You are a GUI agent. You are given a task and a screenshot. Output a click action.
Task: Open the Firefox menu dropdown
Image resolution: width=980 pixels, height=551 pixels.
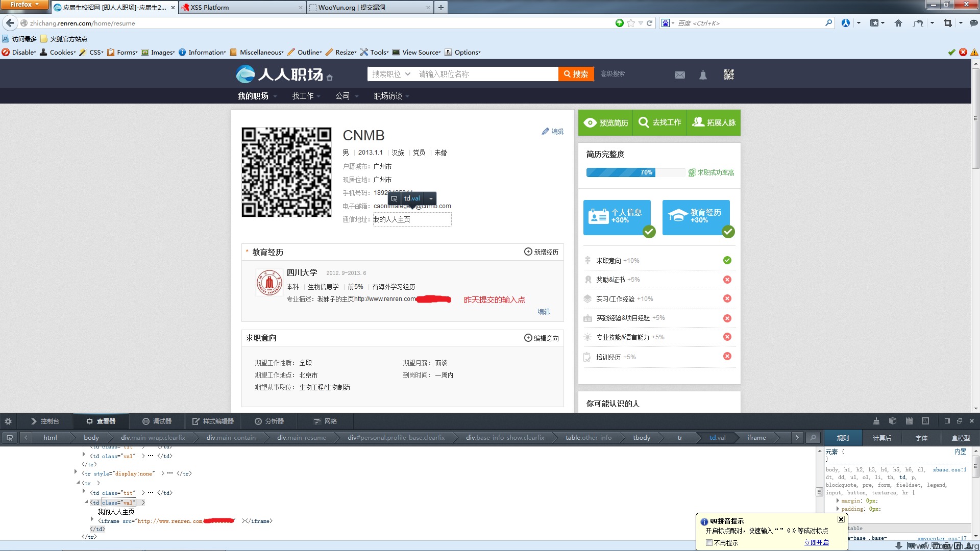tap(24, 5)
